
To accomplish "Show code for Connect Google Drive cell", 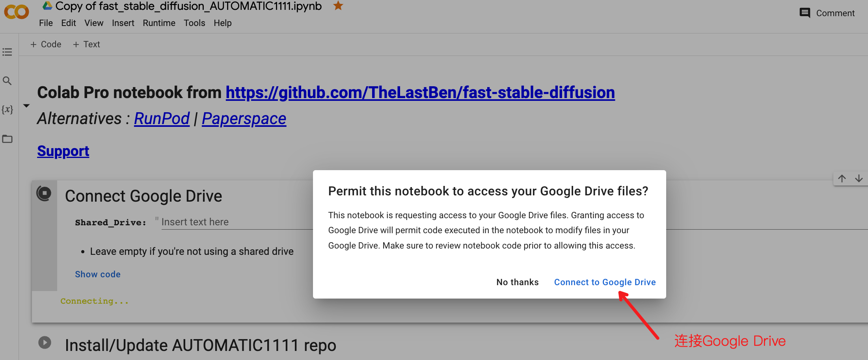I will 97,274.
